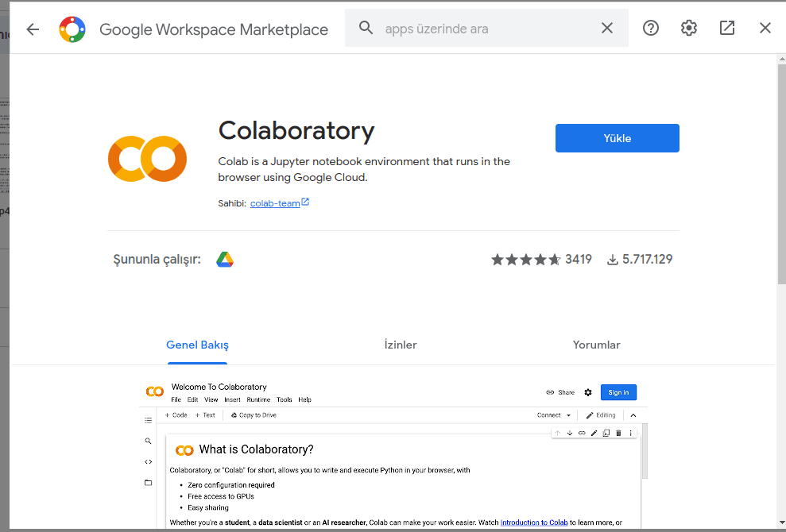The width and height of the screenshot is (786, 532).
Task: Switch to the İzinler tab
Action: click(401, 345)
